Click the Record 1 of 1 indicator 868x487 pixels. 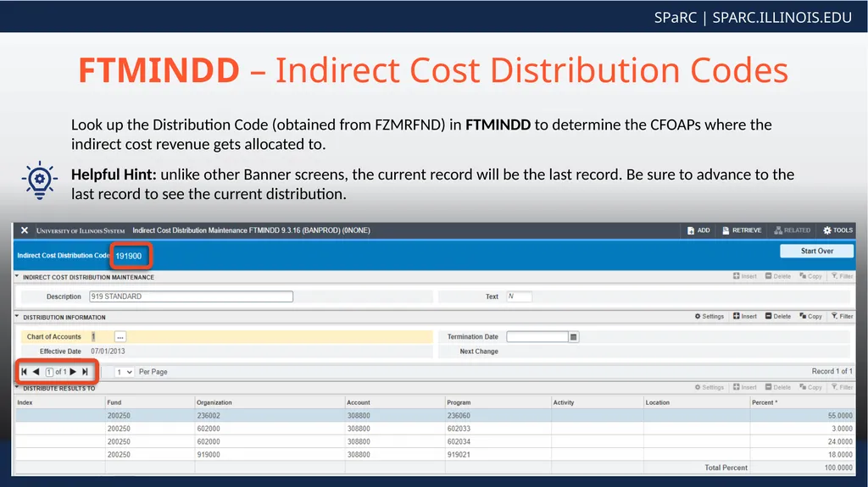click(832, 371)
